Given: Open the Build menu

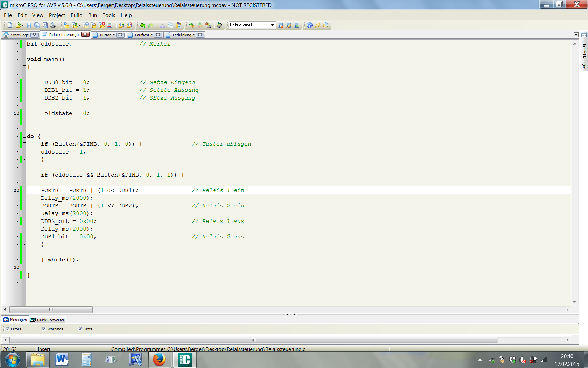Looking at the screenshot, I should point(77,15).
